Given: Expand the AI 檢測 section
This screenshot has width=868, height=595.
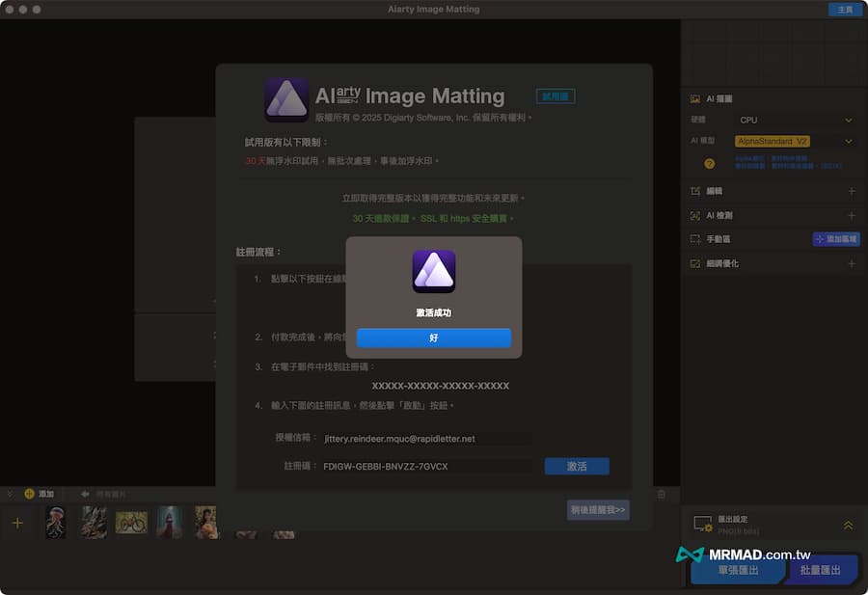Looking at the screenshot, I should [851, 213].
